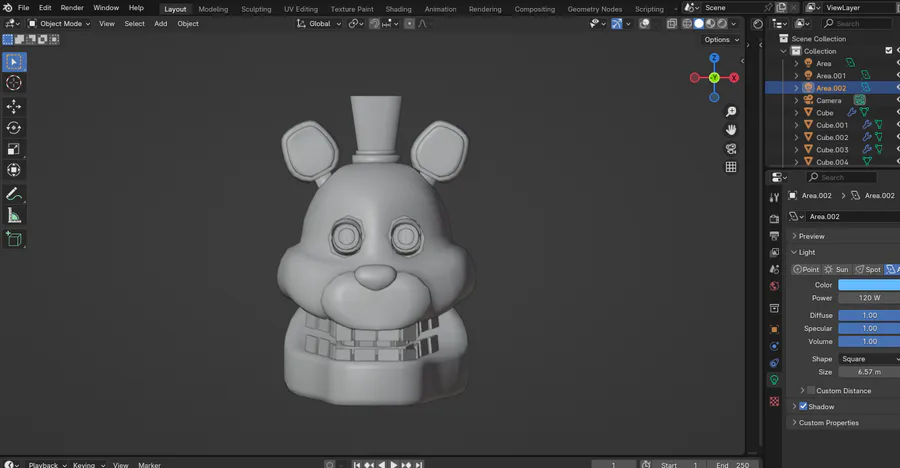Open the Render properties tab

click(774, 219)
